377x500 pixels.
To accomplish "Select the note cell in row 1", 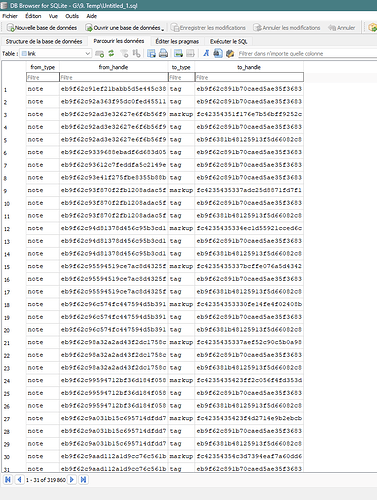I will coord(43,89).
